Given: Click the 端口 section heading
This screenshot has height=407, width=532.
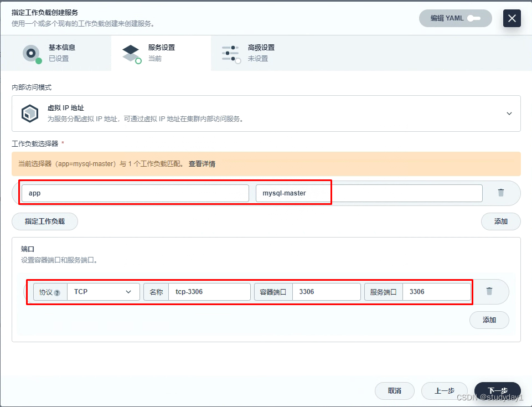Looking at the screenshot, I should [28, 249].
